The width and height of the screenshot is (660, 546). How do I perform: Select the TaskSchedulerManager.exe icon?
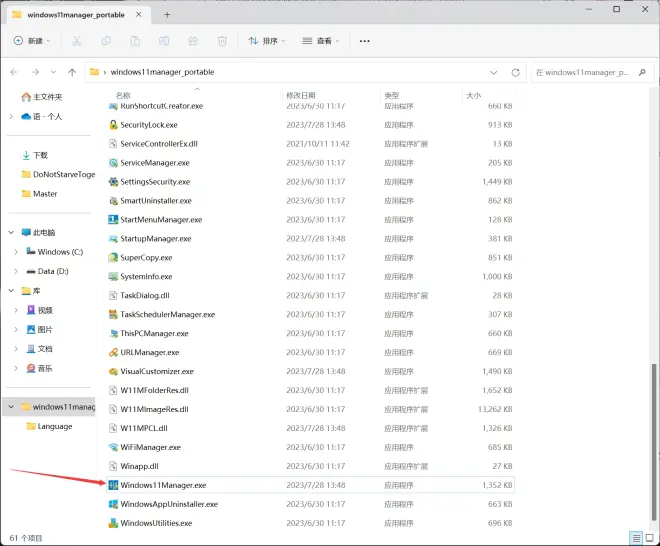click(113, 314)
